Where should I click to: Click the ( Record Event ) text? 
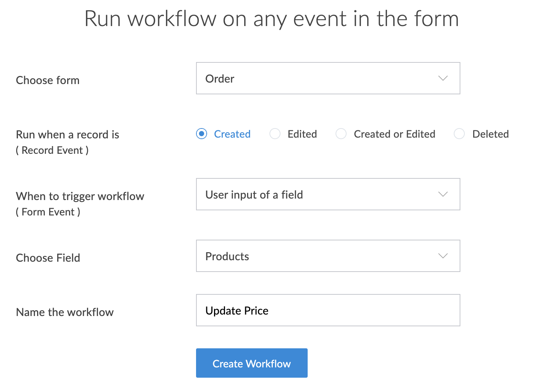[52, 150]
